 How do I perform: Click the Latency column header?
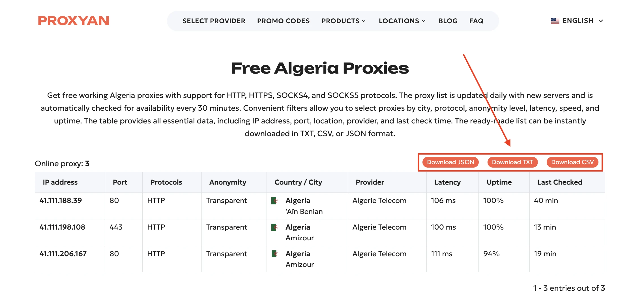(447, 182)
